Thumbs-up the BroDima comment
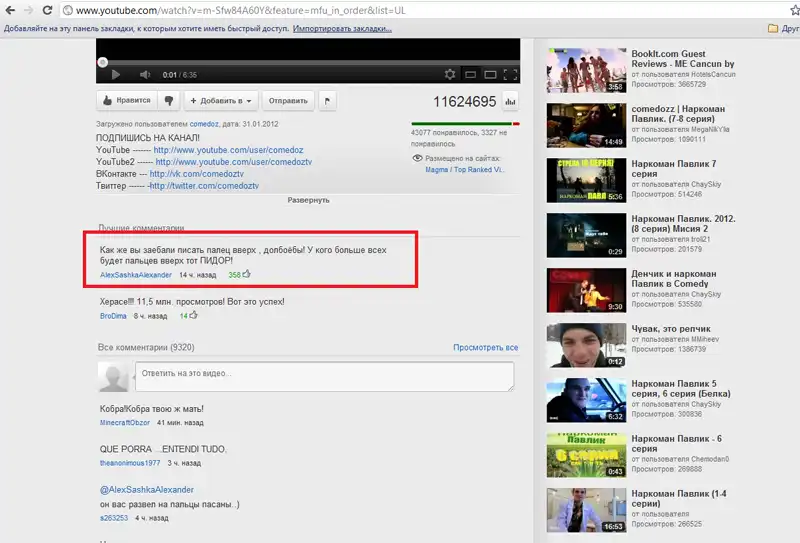Screen dimensions: 800x543 194,316
